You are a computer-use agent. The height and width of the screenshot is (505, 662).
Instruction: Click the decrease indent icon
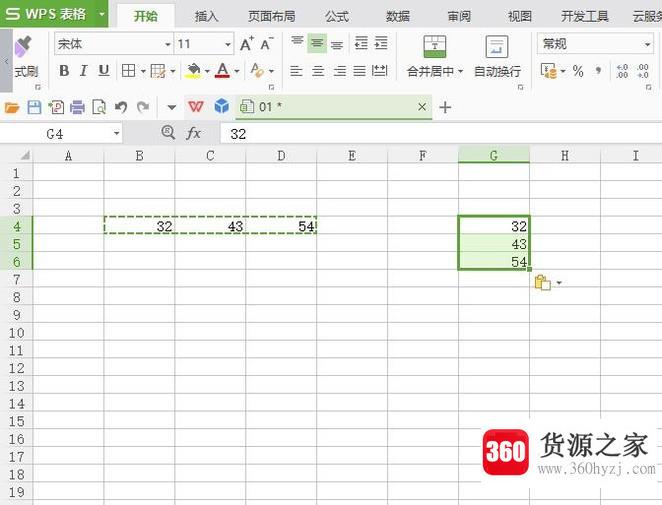(x=361, y=43)
